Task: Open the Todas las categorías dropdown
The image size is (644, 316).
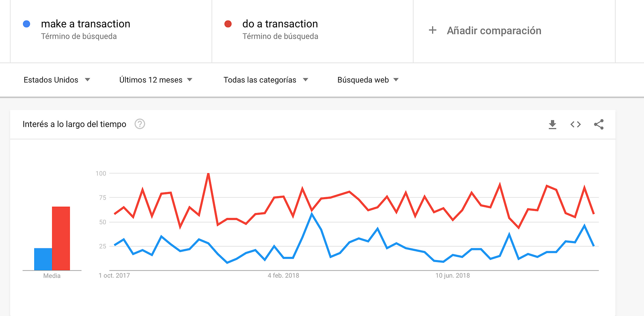Action: coord(266,80)
